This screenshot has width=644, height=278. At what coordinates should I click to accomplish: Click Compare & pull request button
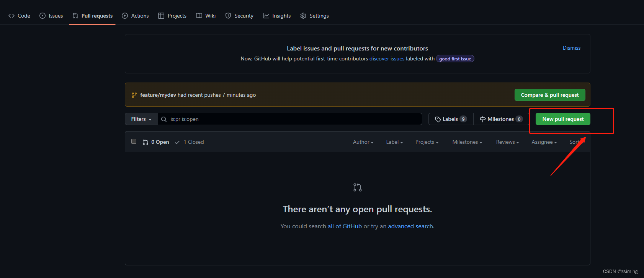(550, 95)
